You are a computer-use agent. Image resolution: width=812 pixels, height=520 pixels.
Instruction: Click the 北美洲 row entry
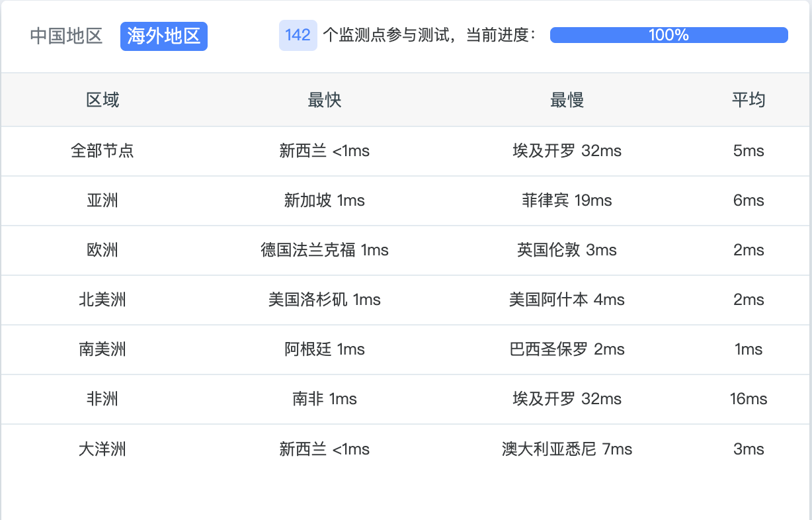pos(102,300)
